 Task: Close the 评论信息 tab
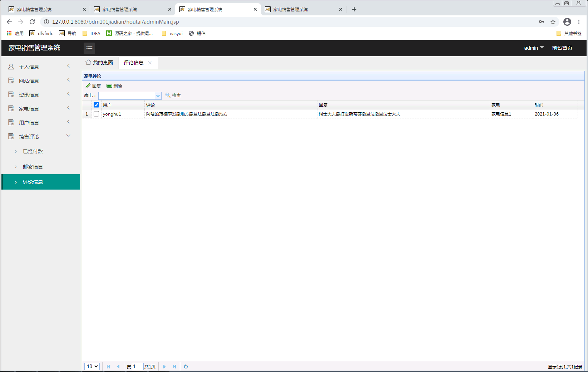[x=150, y=63]
